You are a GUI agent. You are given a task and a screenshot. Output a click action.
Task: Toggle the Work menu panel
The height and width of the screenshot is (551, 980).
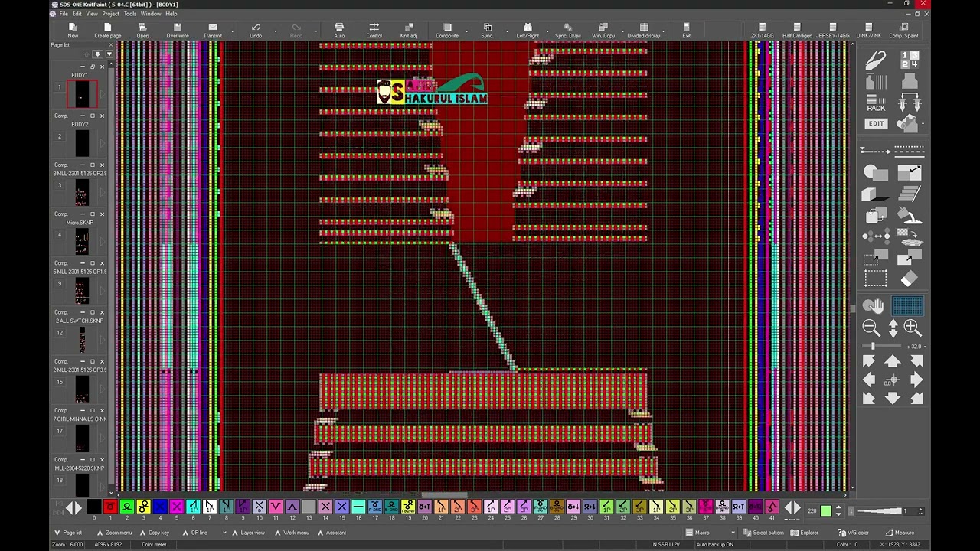292,533
